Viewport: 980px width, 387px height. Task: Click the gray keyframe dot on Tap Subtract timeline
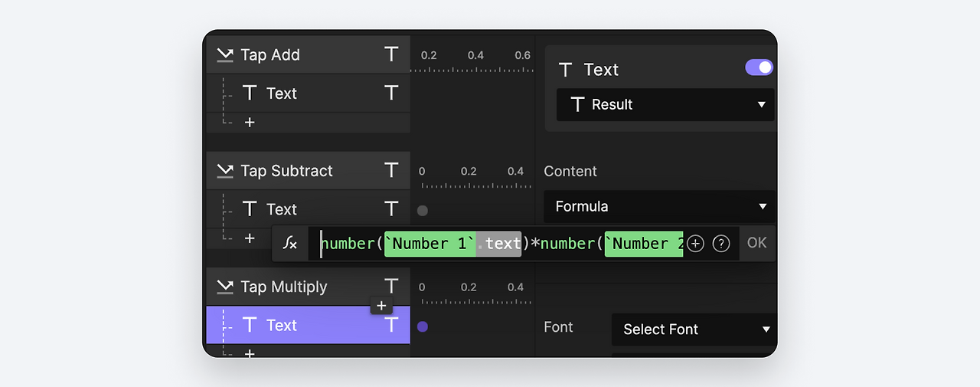pos(423,211)
